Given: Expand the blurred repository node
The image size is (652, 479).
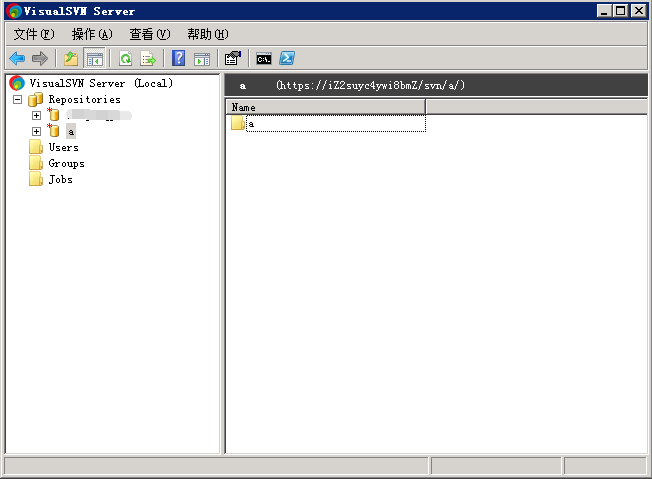Looking at the screenshot, I should click(37, 115).
